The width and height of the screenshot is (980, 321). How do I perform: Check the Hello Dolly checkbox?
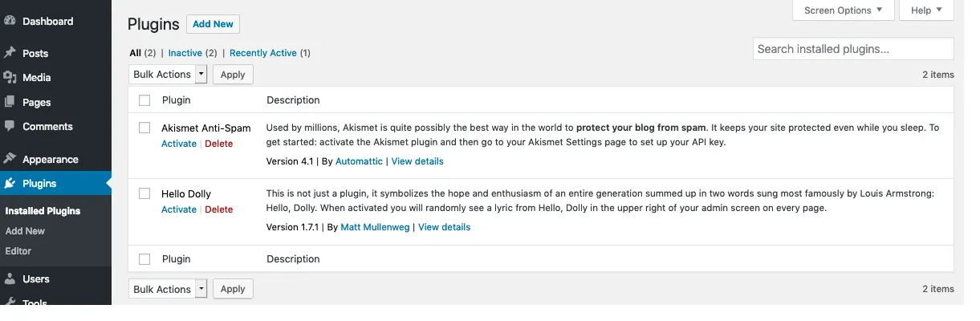[x=144, y=193]
